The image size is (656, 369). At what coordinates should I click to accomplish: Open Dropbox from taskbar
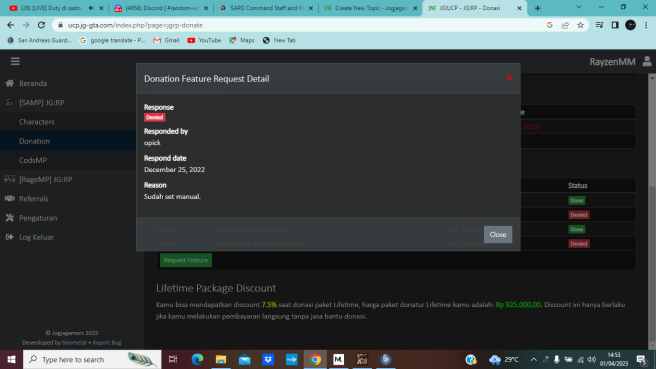(x=268, y=359)
